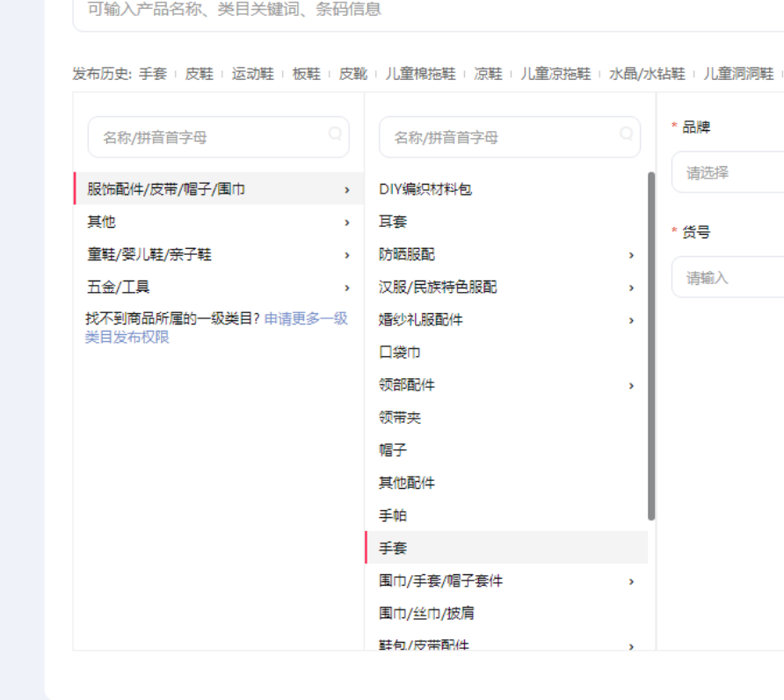The width and height of the screenshot is (784, 700).
Task: Click the 货号 input field
Action: (730, 278)
